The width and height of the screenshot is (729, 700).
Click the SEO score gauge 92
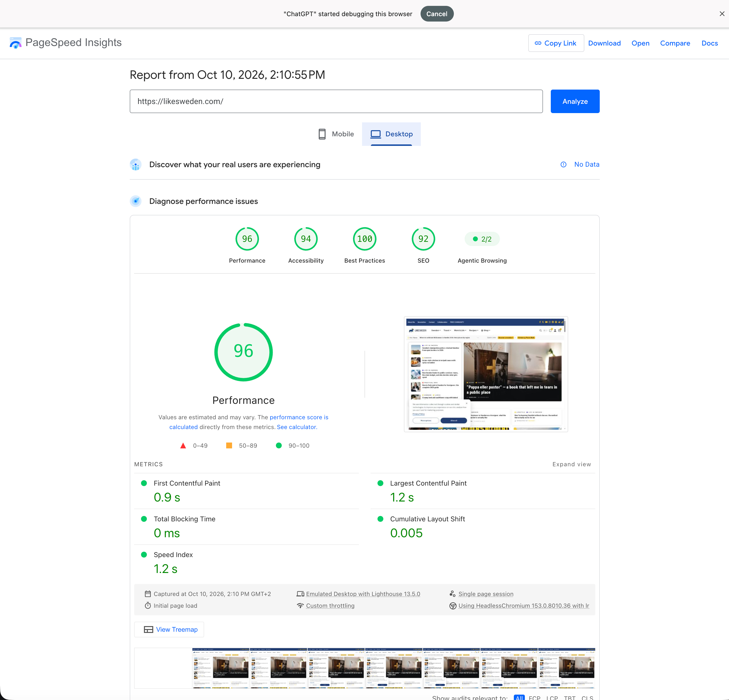[x=423, y=239]
